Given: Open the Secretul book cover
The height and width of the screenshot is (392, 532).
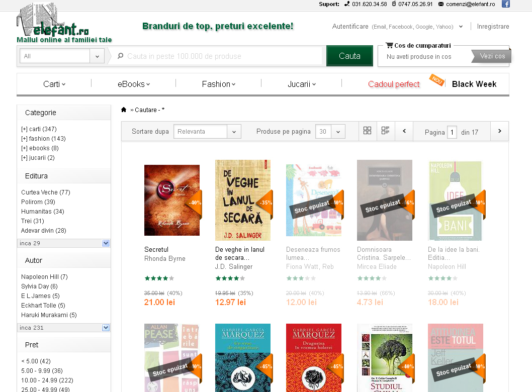Looking at the screenshot, I should (172, 200).
